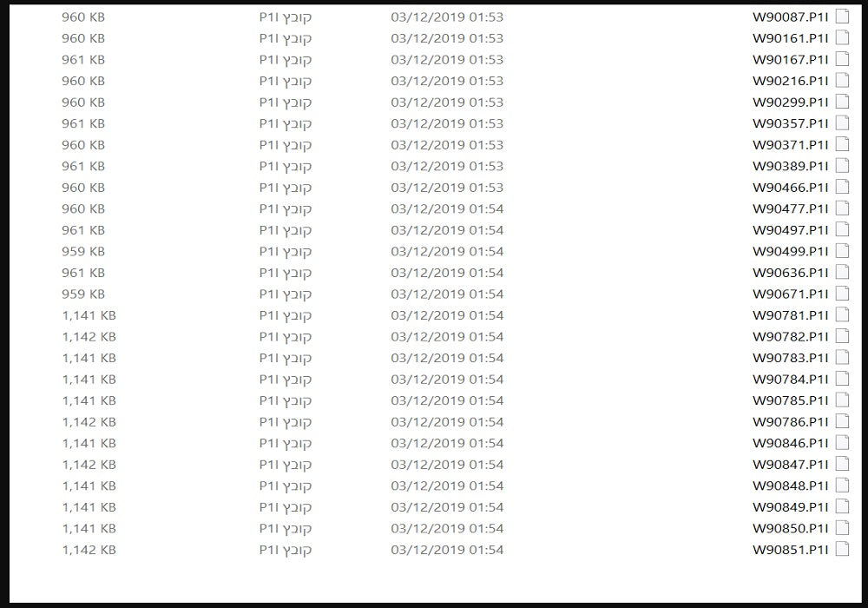Viewport: 868px width, 608px height.
Task: Select the W90850.P1I file name
Action: [x=791, y=528]
